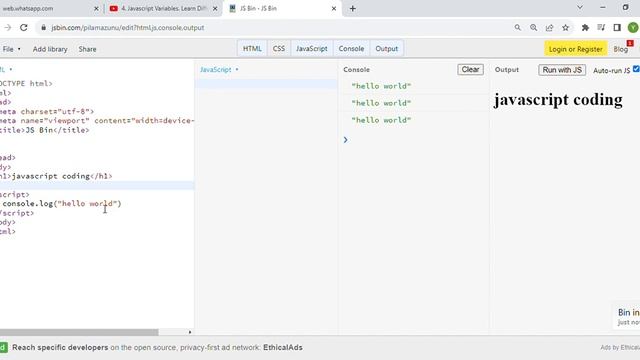Screen dimensions: 640x360
Task: Toggle the Auto-run JS checkbox
Action: click(x=636, y=69)
